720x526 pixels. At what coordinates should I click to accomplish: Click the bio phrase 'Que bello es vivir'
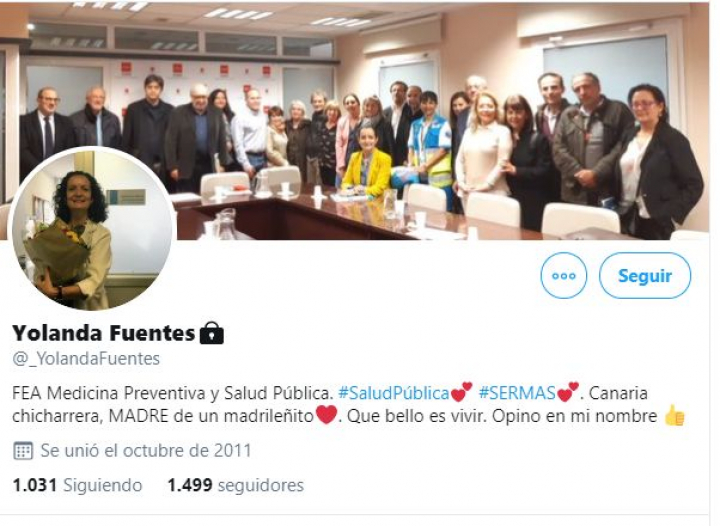tap(416, 416)
